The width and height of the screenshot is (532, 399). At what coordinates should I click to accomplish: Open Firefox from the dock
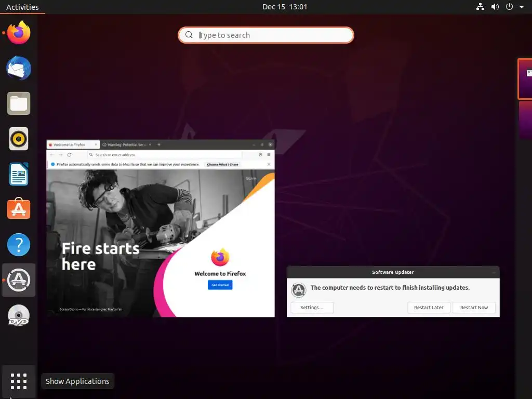[x=19, y=33]
